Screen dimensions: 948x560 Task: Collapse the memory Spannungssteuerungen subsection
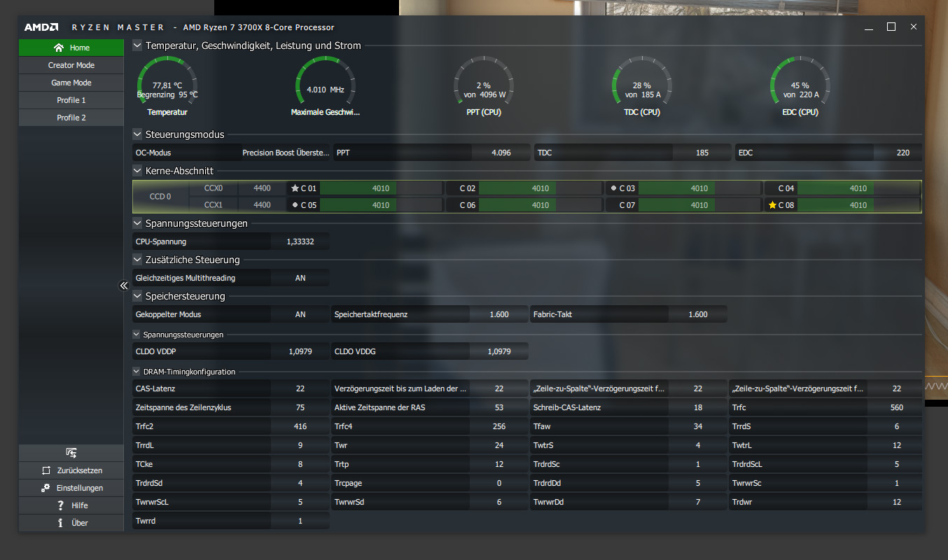137,335
